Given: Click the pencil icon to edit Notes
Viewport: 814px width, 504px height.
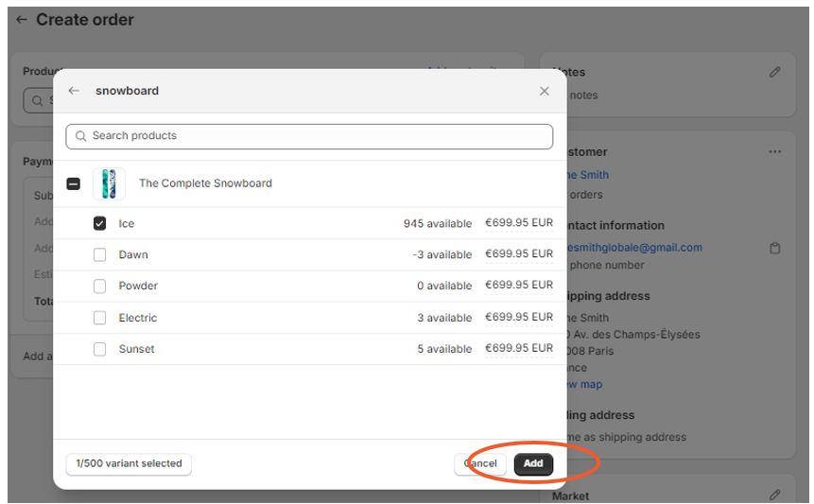Looking at the screenshot, I should click(x=775, y=72).
